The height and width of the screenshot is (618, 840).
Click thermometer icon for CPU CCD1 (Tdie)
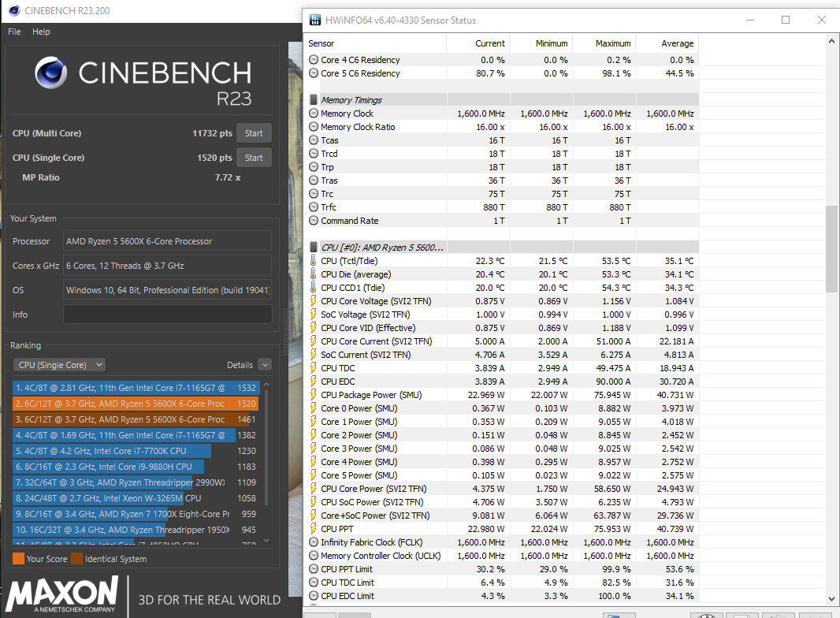pyautogui.click(x=314, y=287)
